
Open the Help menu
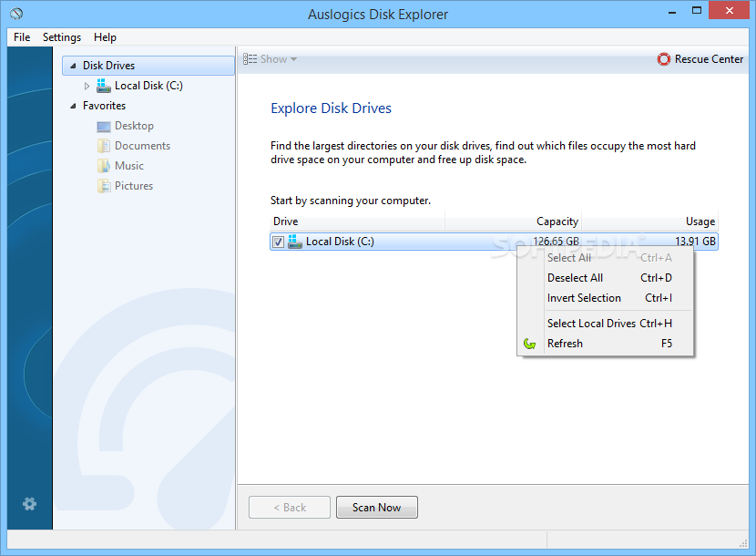tap(105, 37)
